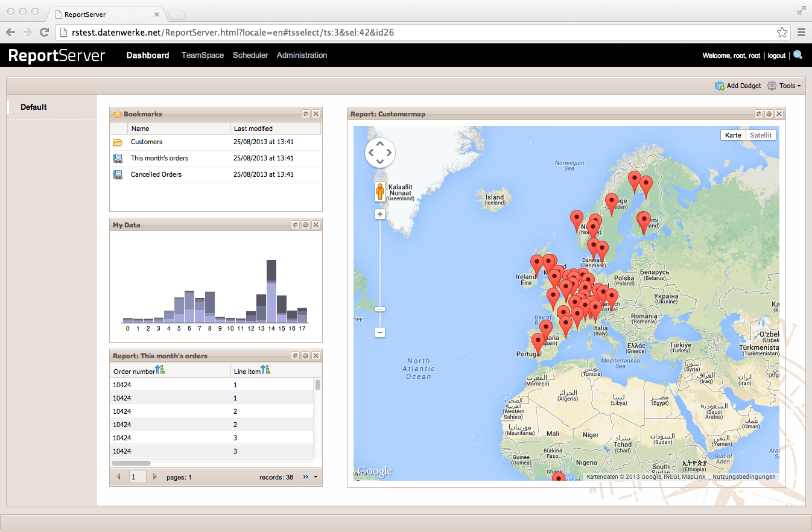Click the search magnifier icon in header
Viewport: 812px width, 532px height.
(x=798, y=55)
